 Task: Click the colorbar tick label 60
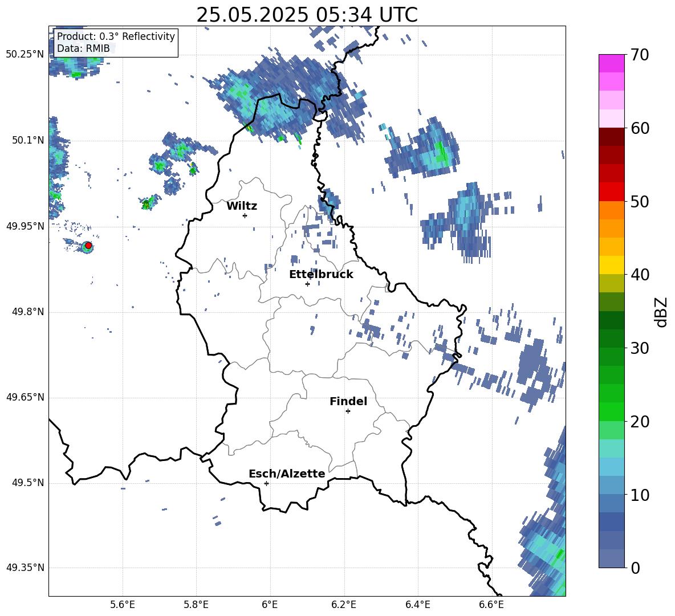point(640,128)
